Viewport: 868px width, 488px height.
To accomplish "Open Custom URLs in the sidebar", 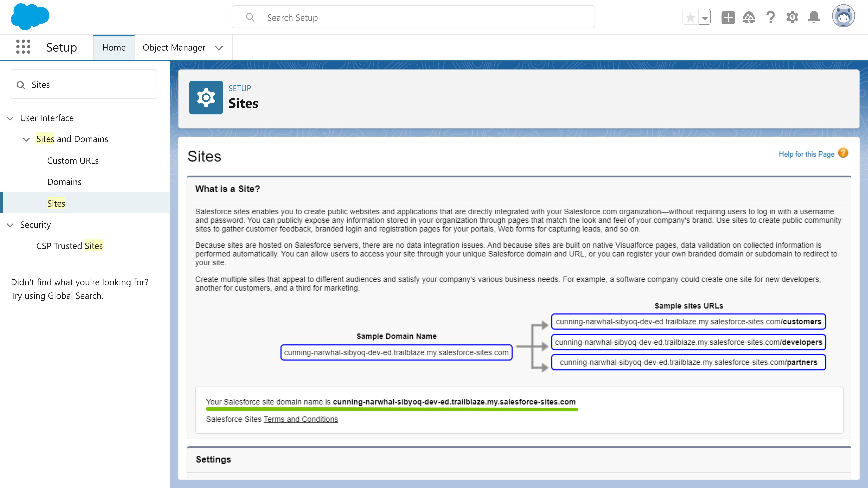I will (73, 161).
